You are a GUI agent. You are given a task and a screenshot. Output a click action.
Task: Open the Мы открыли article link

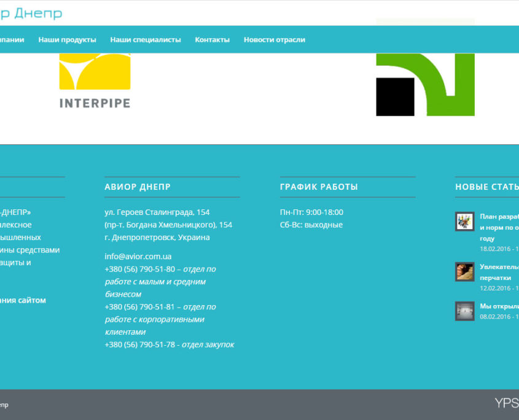[x=499, y=306]
